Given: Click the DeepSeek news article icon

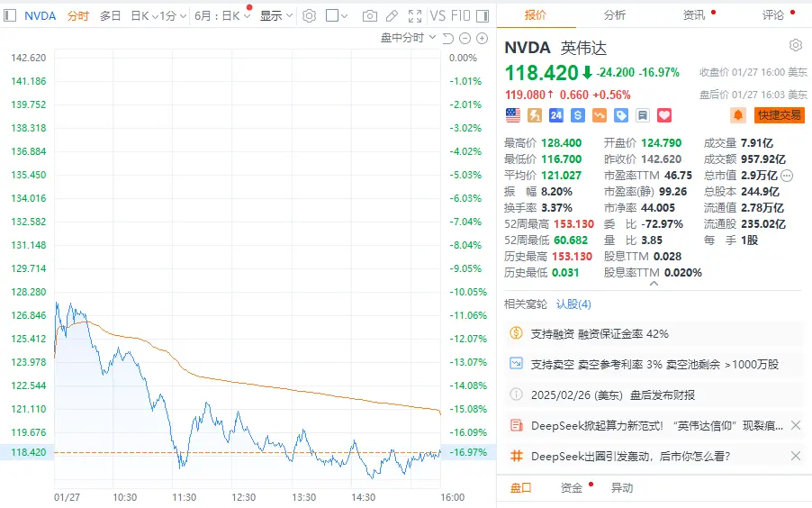Looking at the screenshot, I should coord(516,425).
